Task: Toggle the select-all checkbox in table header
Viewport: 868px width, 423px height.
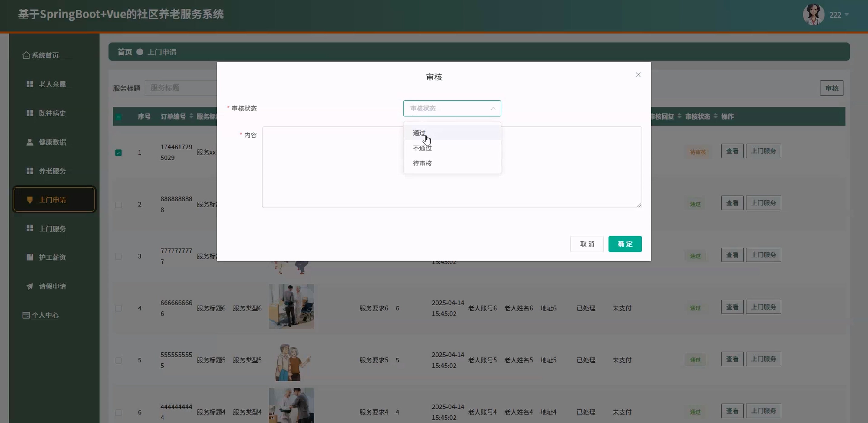Action: (x=118, y=117)
